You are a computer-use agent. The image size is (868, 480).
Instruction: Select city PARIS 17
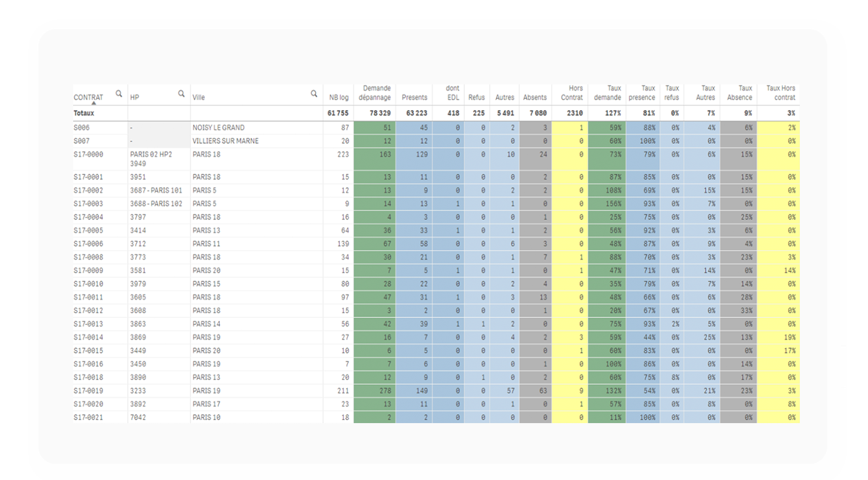pyautogui.click(x=206, y=404)
